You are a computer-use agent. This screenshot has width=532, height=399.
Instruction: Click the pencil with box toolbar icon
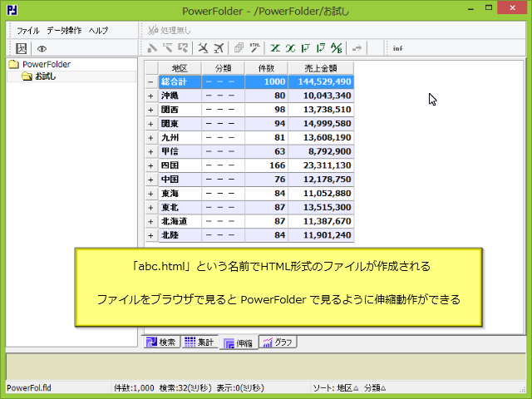183,48
